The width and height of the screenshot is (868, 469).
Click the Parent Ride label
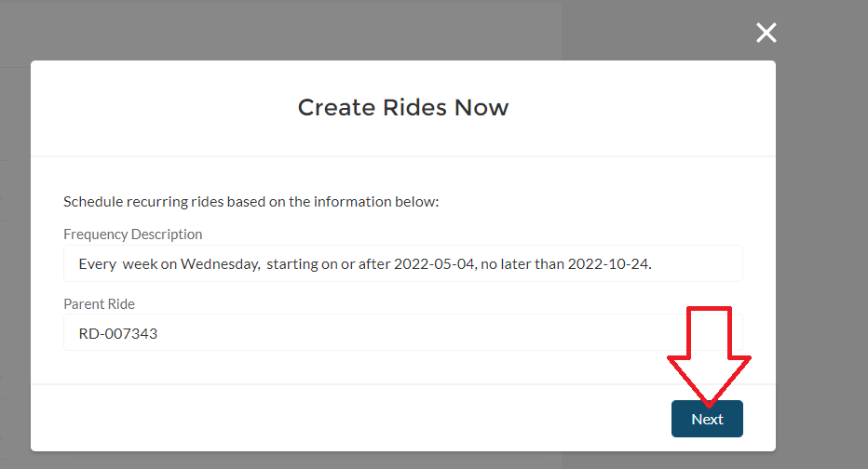tap(99, 304)
